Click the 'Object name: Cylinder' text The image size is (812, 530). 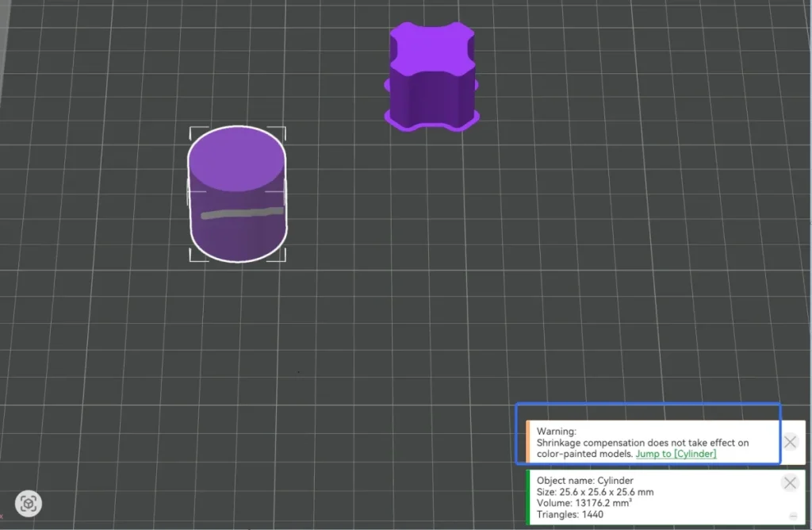point(584,481)
